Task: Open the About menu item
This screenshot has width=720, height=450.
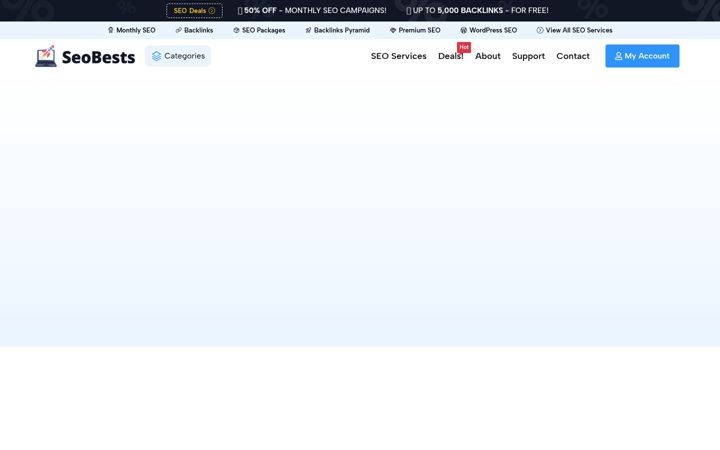Action: [488, 56]
